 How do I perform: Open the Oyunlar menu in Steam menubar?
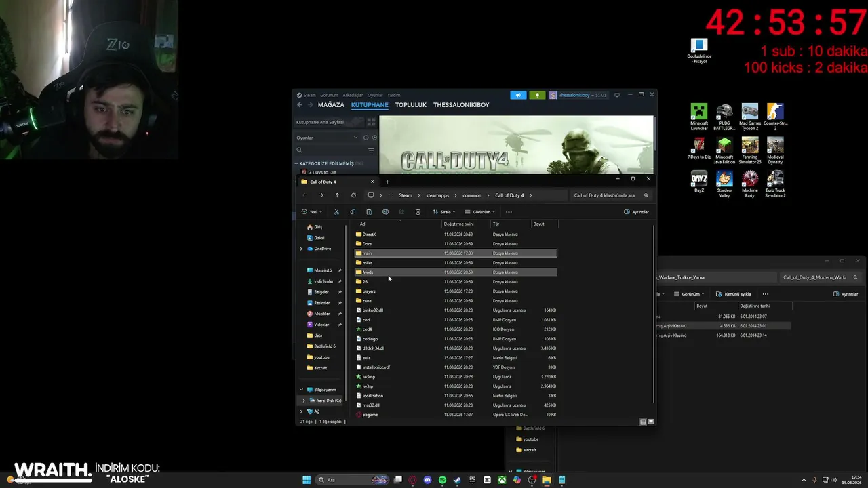[375, 95]
